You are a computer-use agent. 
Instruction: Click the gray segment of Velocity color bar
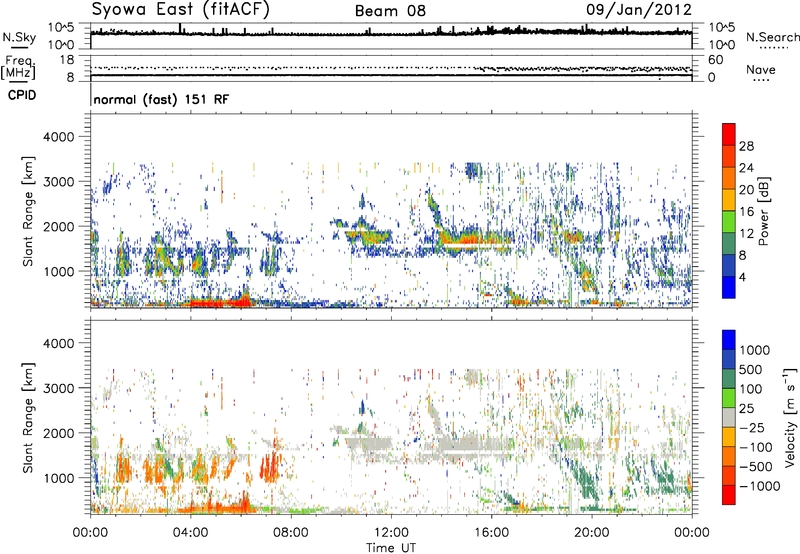[729, 417]
